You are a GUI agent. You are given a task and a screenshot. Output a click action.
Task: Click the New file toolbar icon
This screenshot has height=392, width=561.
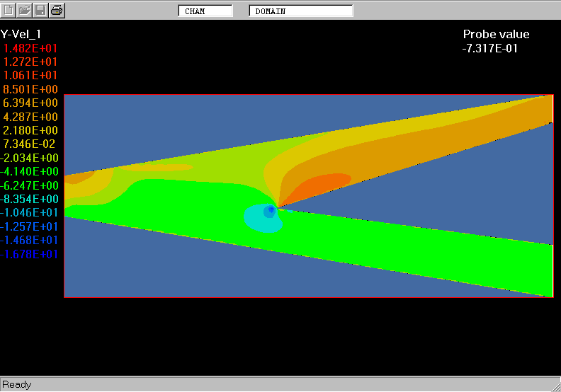coord(9,10)
